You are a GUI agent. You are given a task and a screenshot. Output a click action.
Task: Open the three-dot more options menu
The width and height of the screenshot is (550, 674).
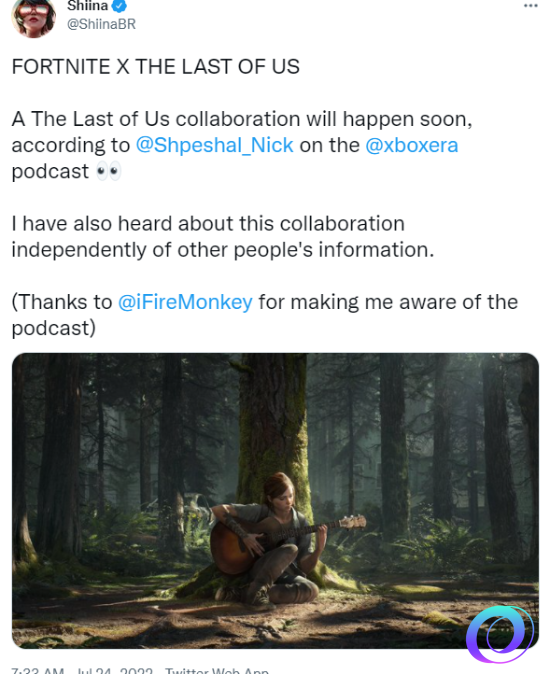click(530, 6)
